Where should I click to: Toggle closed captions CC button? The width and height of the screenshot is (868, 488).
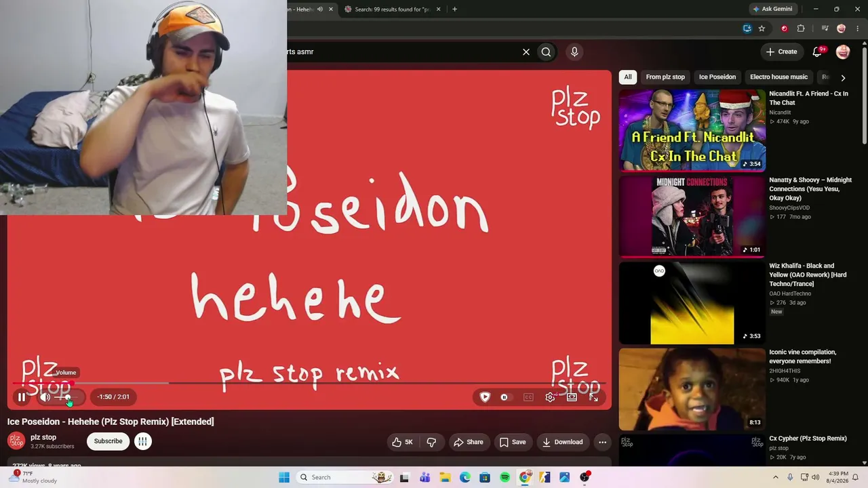pos(528,397)
